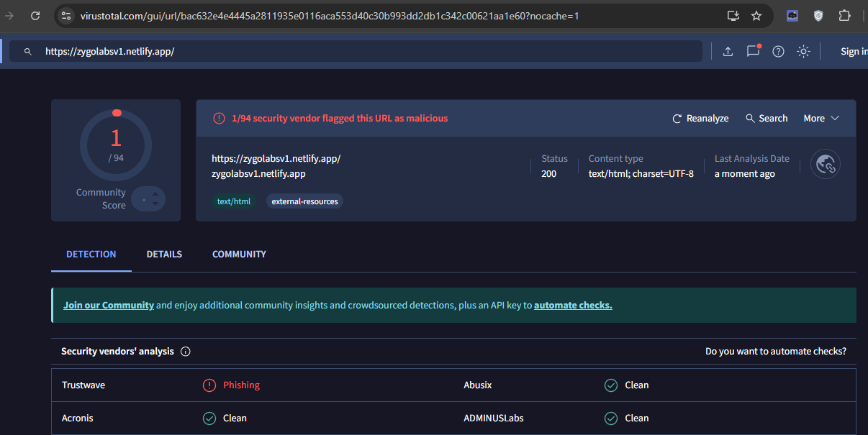The image size is (868, 435).
Task: View site information in the address bar
Action: pos(65,16)
